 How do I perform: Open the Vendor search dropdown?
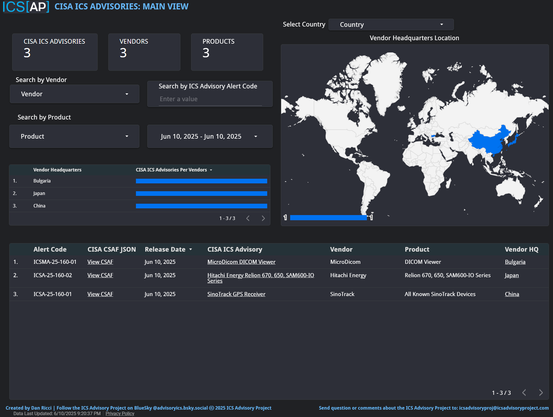click(74, 94)
